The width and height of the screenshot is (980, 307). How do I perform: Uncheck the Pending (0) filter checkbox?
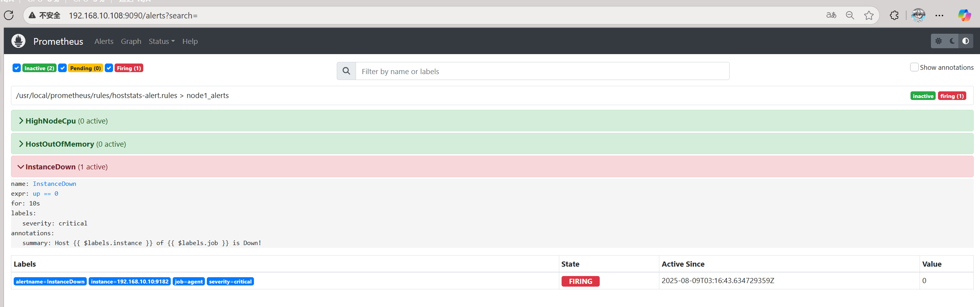click(x=62, y=68)
